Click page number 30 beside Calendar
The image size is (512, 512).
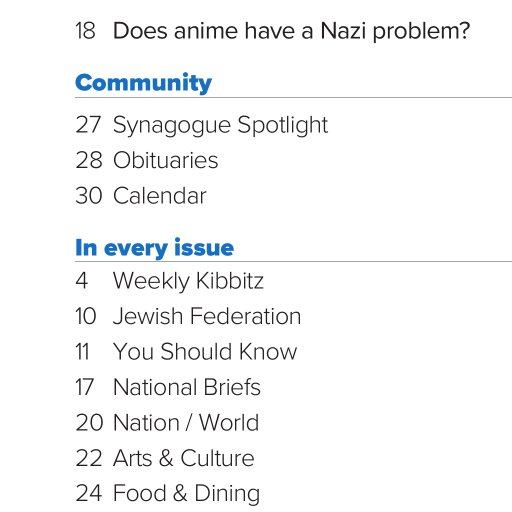pos(89,196)
